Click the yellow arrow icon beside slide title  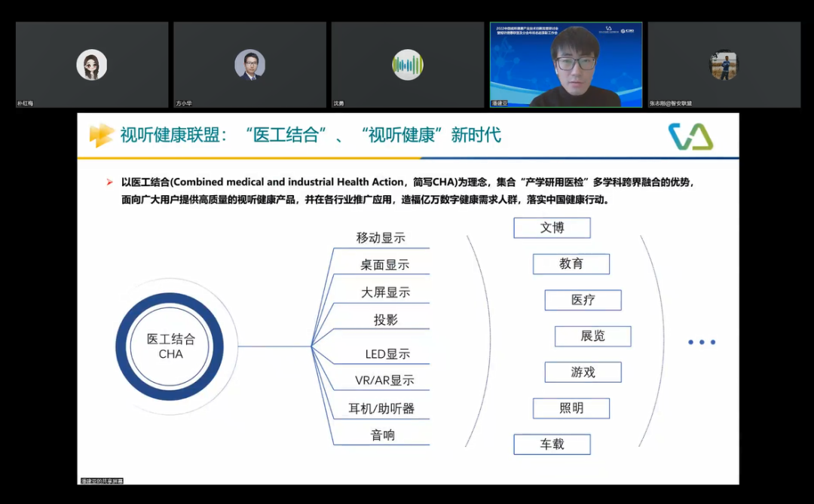[102, 136]
